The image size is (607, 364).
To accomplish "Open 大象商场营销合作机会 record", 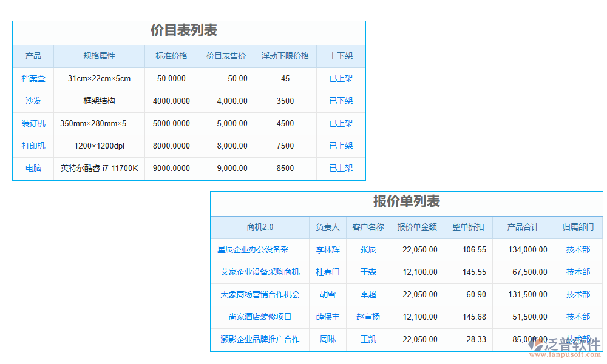I will [x=260, y=294].
